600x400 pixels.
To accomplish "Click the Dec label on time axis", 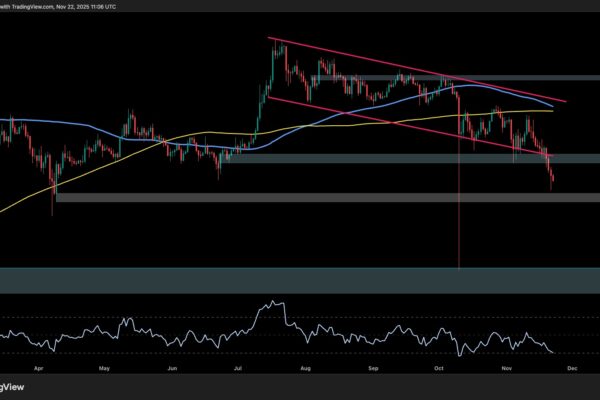I will coord(572,367).
